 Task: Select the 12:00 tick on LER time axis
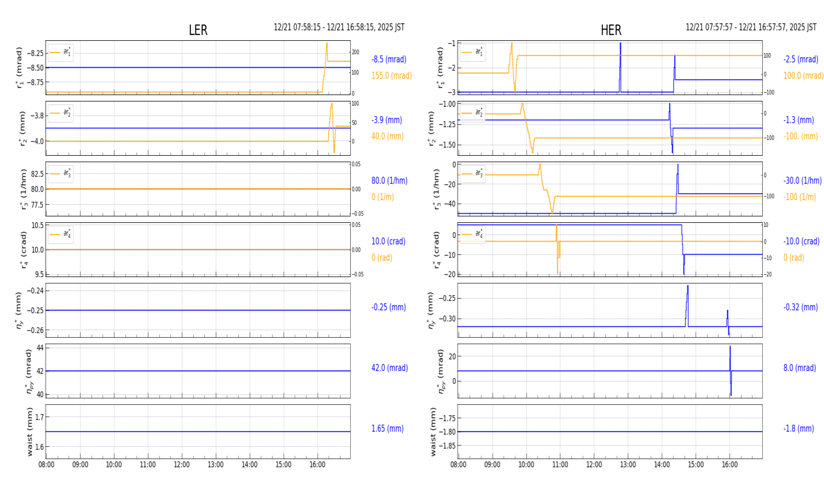click(181, 465)
